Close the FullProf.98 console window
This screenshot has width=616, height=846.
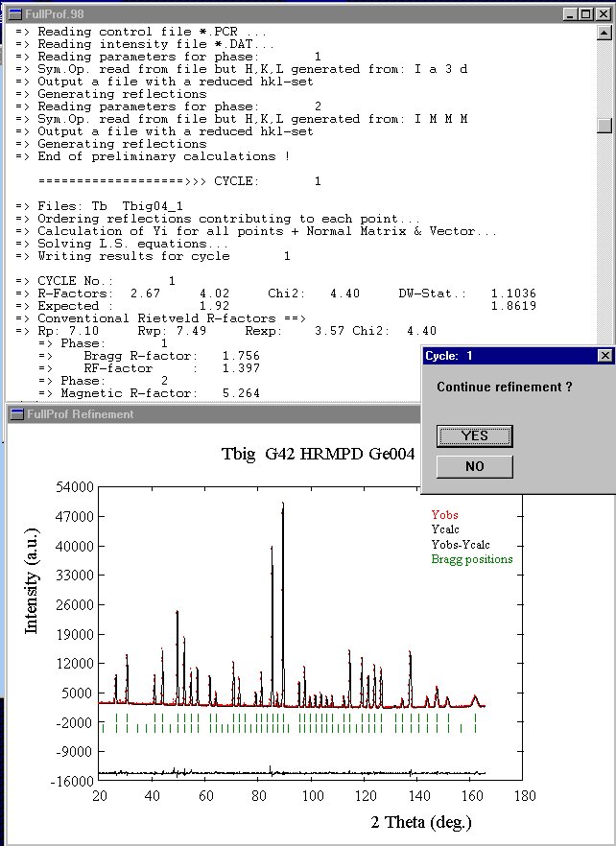[x=602, y=15]
